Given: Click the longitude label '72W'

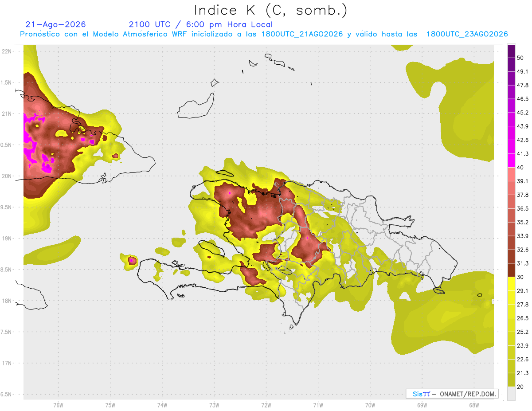Looking at the screenshot, I should coord(266,405).
